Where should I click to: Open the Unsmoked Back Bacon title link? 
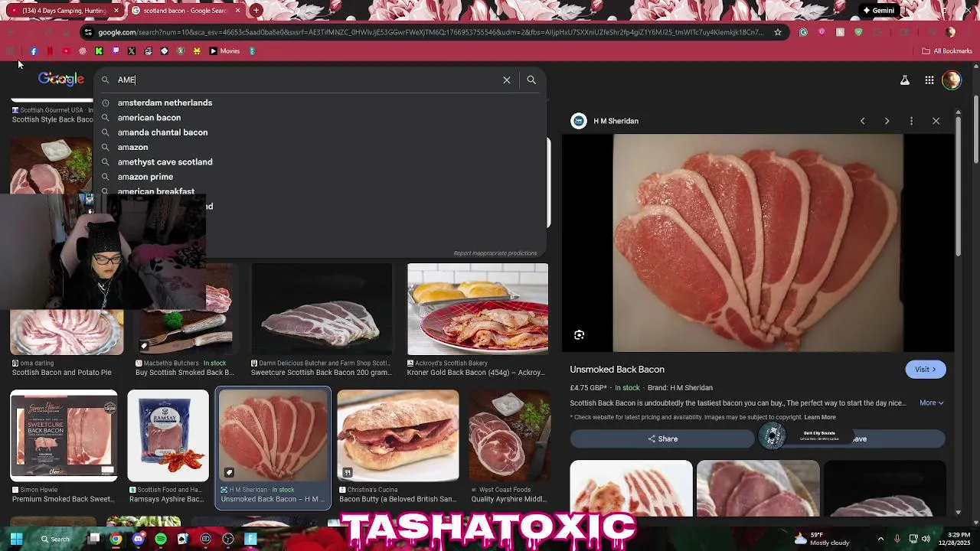click(x=617, y=370)
